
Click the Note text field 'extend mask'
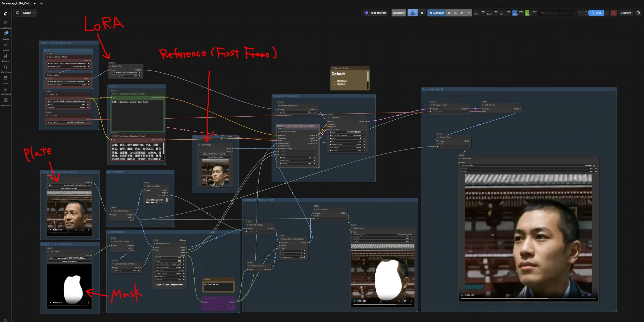(x=218, y=286)
